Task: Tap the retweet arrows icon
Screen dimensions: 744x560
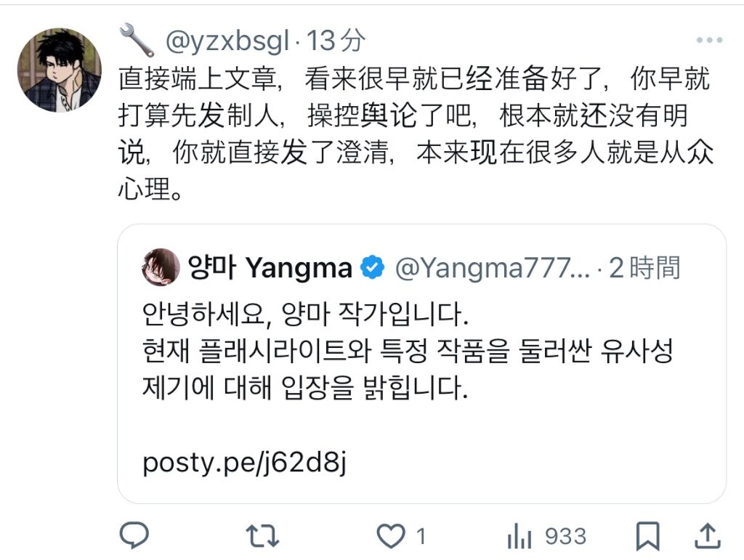Action: pos(262,536)
